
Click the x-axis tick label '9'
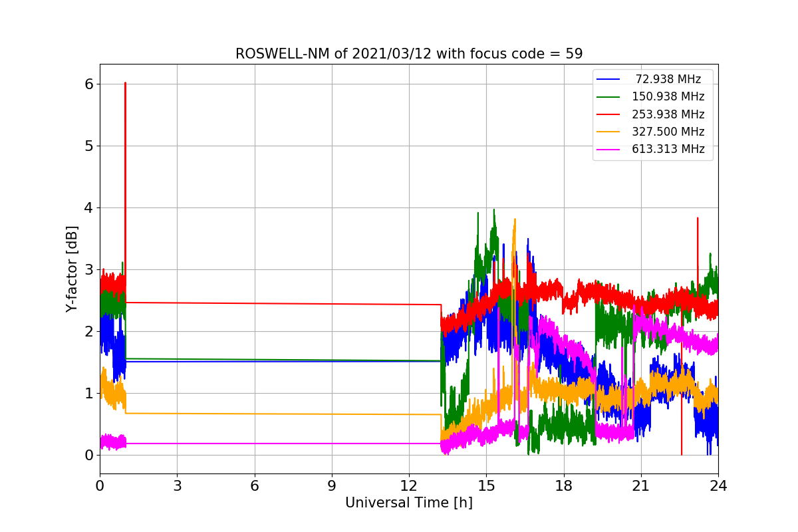[331, 486]
